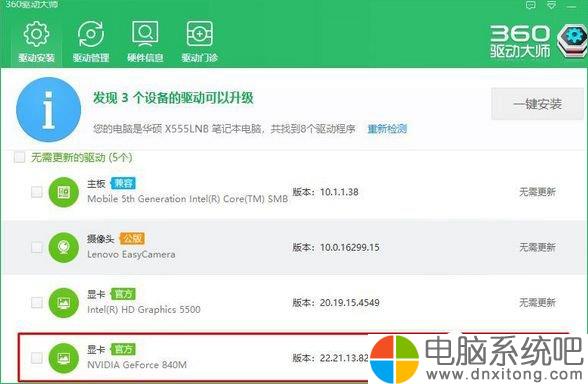
Task: Click the 兼容 tag beside 主板
Action: 123,183
